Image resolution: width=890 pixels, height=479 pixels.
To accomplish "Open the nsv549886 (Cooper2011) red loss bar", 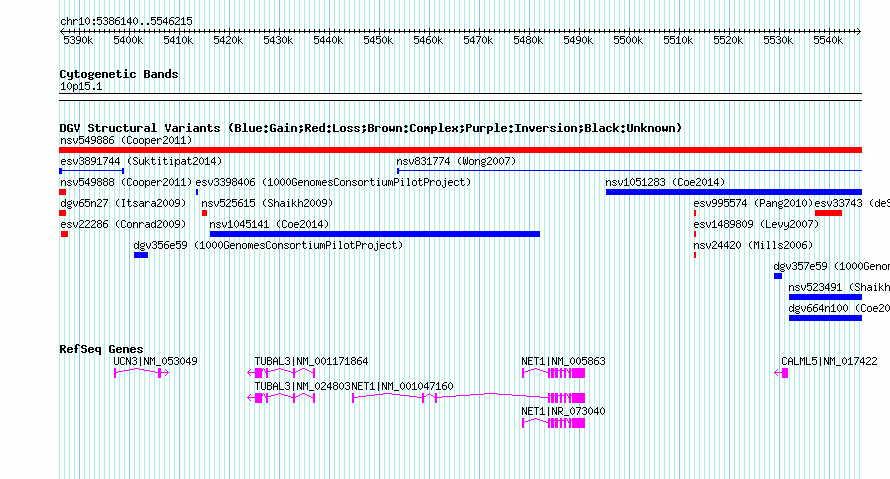I will click(x=460, y=150).
